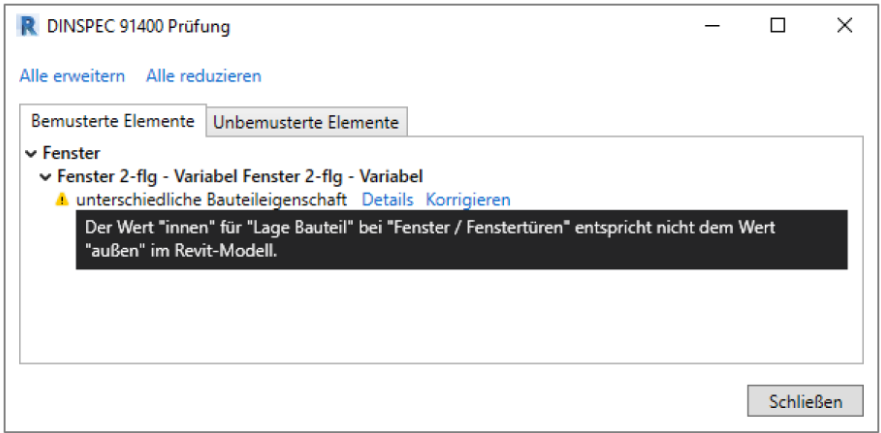
Task: Open the 'Unbemusterte Elemente' tab
Action: pyautogui.click(x=306, y=122)
